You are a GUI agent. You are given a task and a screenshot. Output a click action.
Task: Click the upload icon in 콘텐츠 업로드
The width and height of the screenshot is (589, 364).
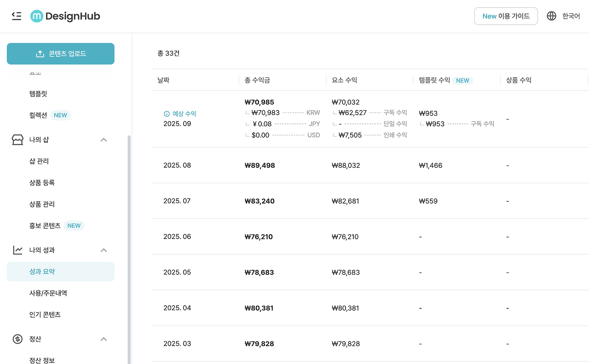tap(40, 54)
